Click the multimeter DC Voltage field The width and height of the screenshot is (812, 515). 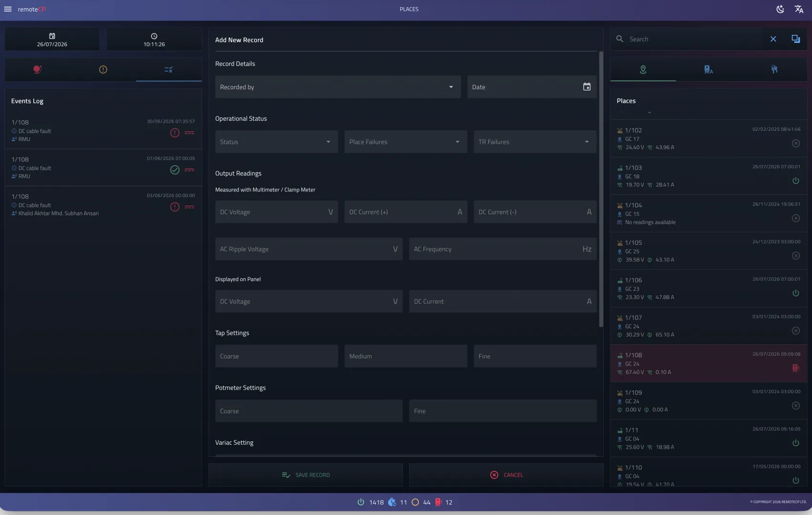277,212
